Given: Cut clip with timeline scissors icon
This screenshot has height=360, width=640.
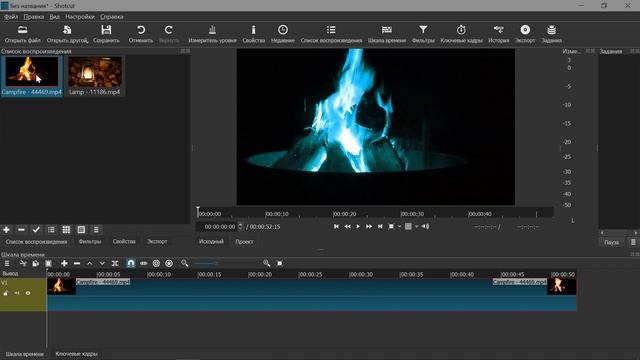Looking at the screenshot, I should click(x=23, y=264).
